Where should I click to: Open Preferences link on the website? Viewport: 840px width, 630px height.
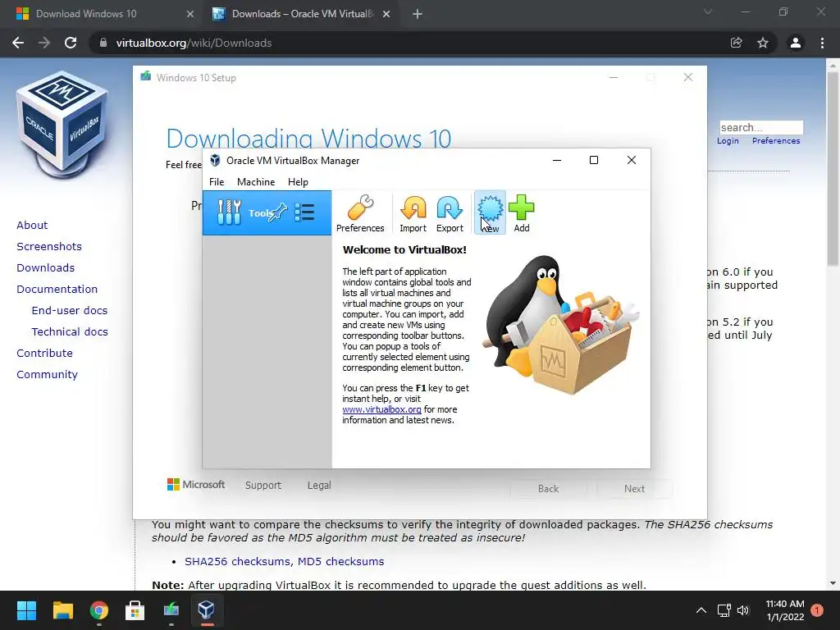776,141
